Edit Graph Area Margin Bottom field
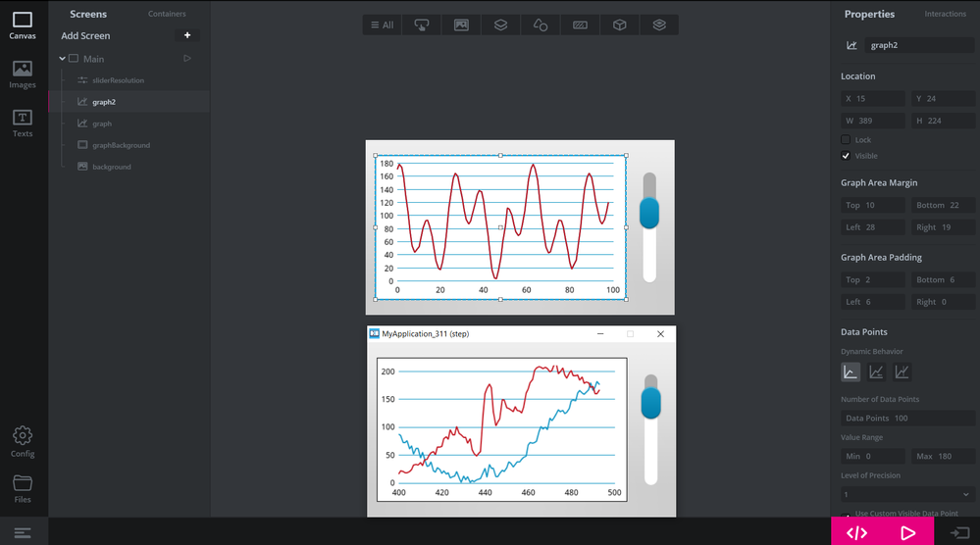The width and height of the screenshot is (980, 545). tap(943, 206)
